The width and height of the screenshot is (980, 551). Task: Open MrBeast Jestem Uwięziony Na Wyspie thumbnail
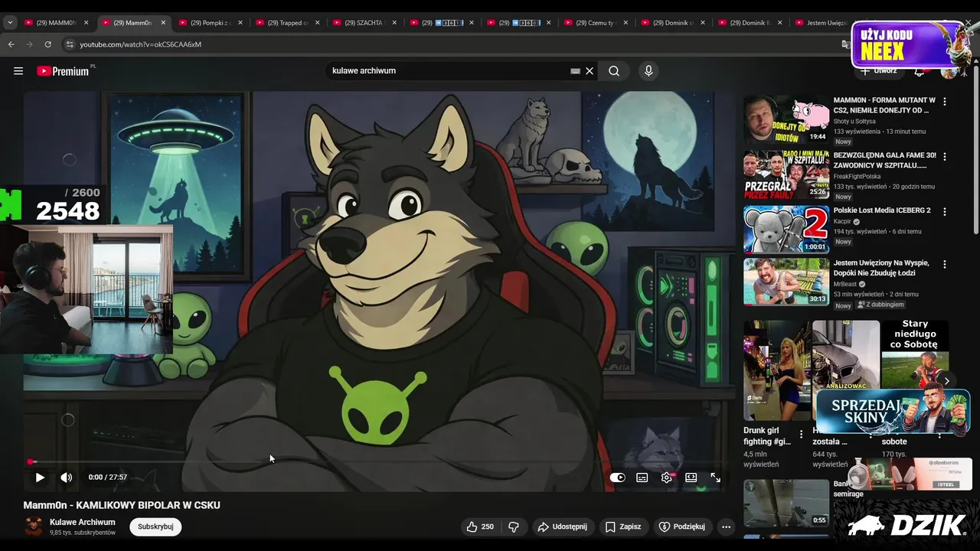786,282
